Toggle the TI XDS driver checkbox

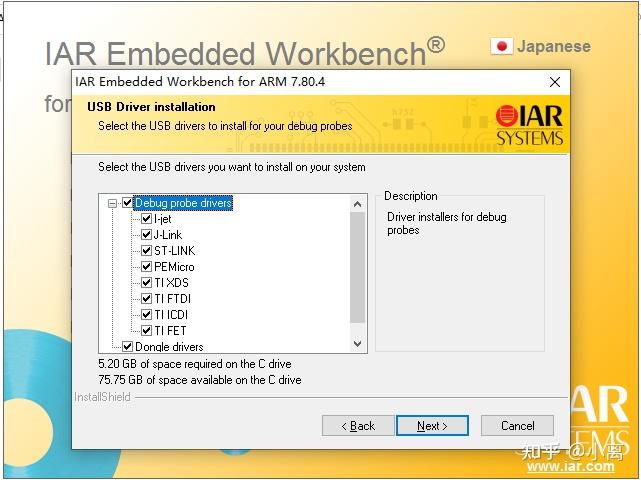point(146,283)
